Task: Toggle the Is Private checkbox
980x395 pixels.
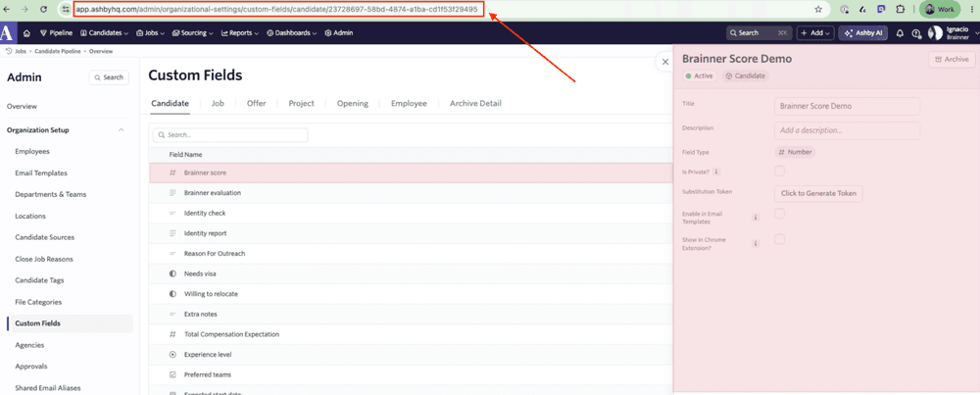Action: [x=779, y=171]
